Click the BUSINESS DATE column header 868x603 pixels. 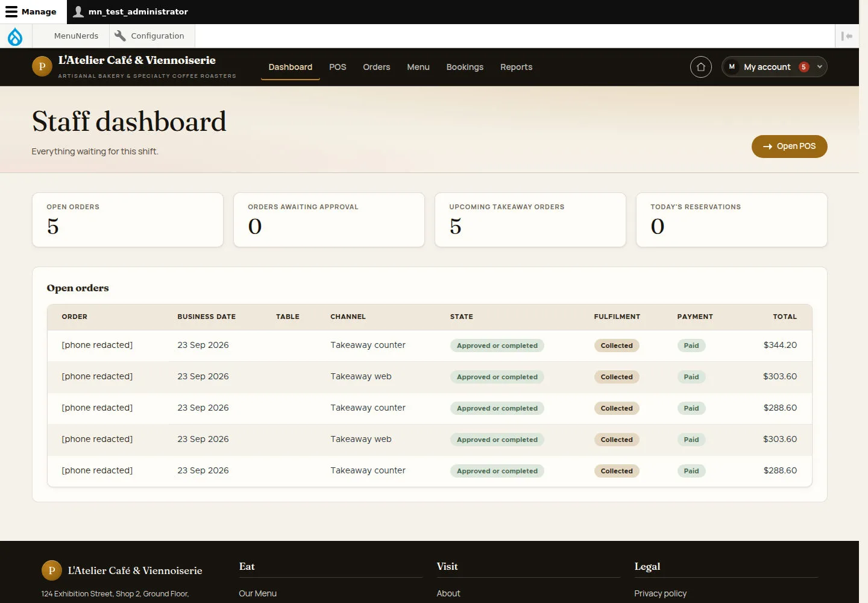pos(207,317)
